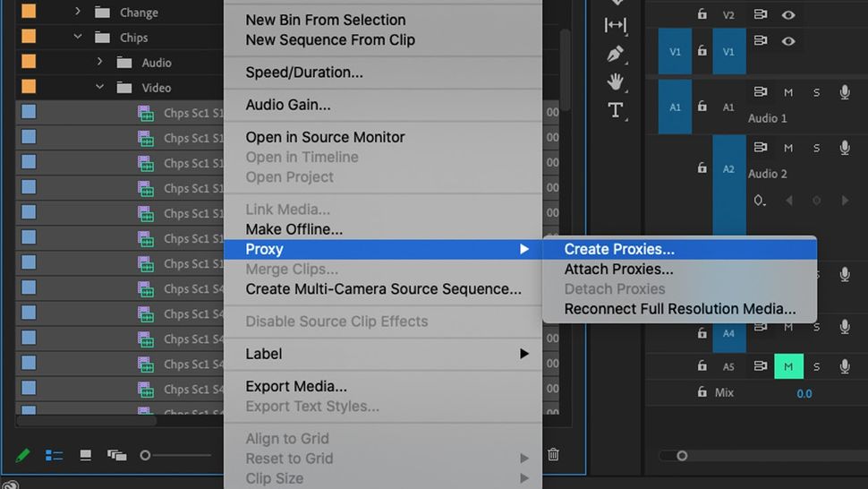Toggle lock on track V1
Screen dimensions: 868x489
702,51
